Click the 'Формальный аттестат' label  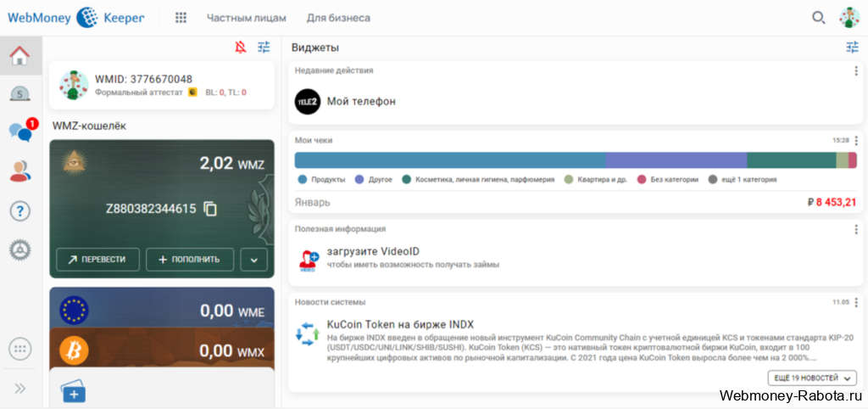pos(138,92)
